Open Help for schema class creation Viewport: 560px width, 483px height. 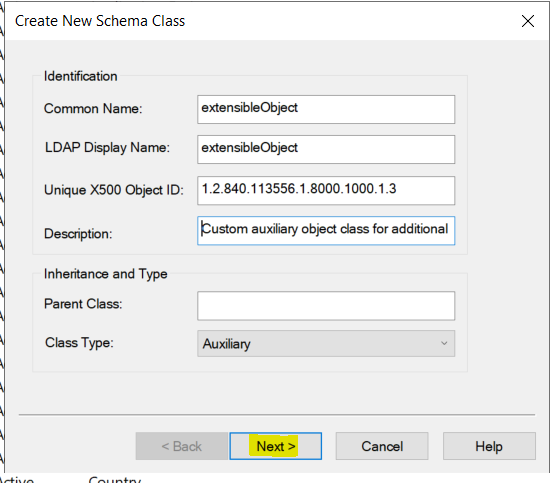(x=489, y=446)
